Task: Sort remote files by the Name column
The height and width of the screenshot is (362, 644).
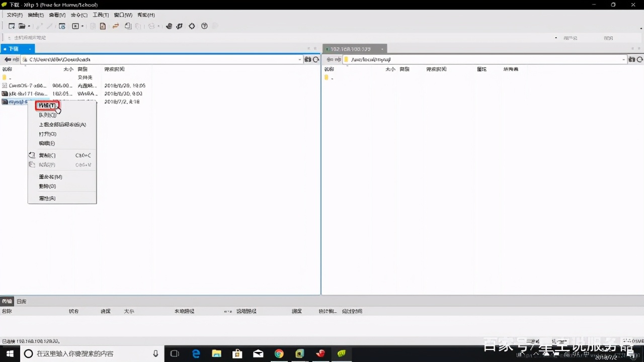Action: (329, 69)
